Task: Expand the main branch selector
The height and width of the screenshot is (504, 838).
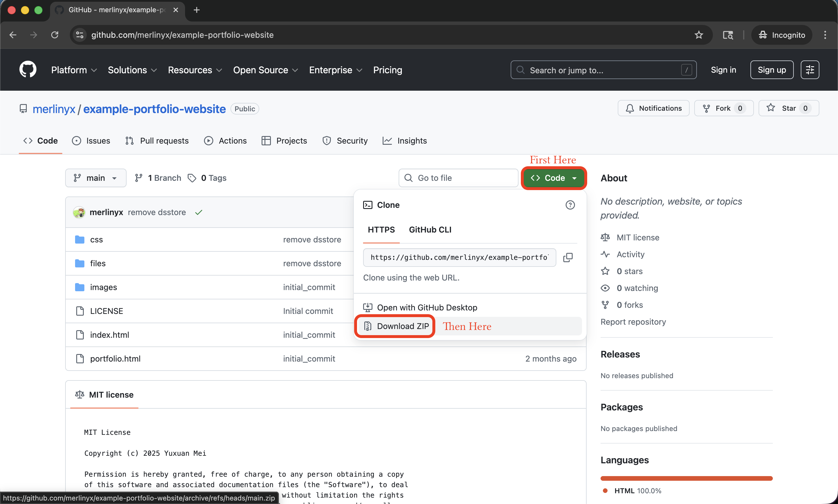Action: click(96, 178)
